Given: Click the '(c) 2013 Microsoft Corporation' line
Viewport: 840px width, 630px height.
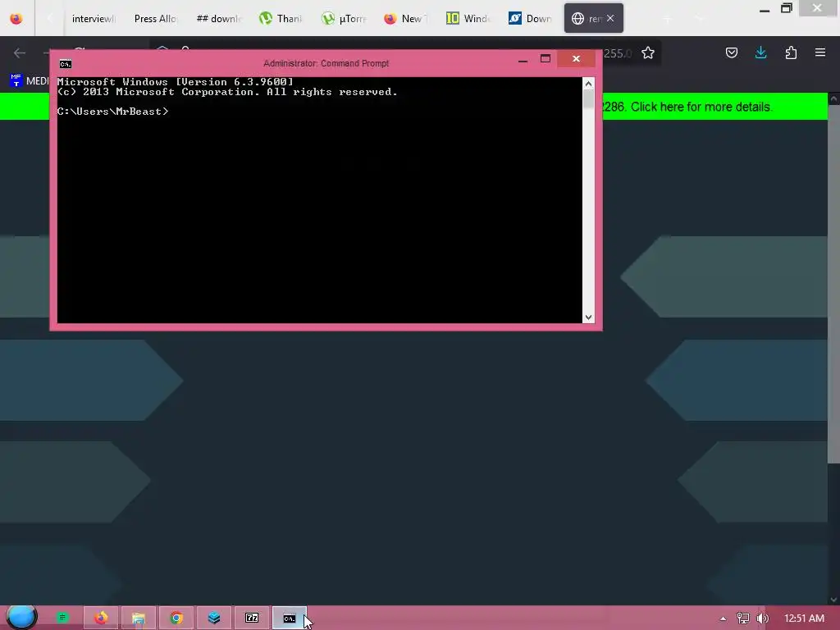Looking at the screenshot, I should pyautogui.click(x=227, y=92).
